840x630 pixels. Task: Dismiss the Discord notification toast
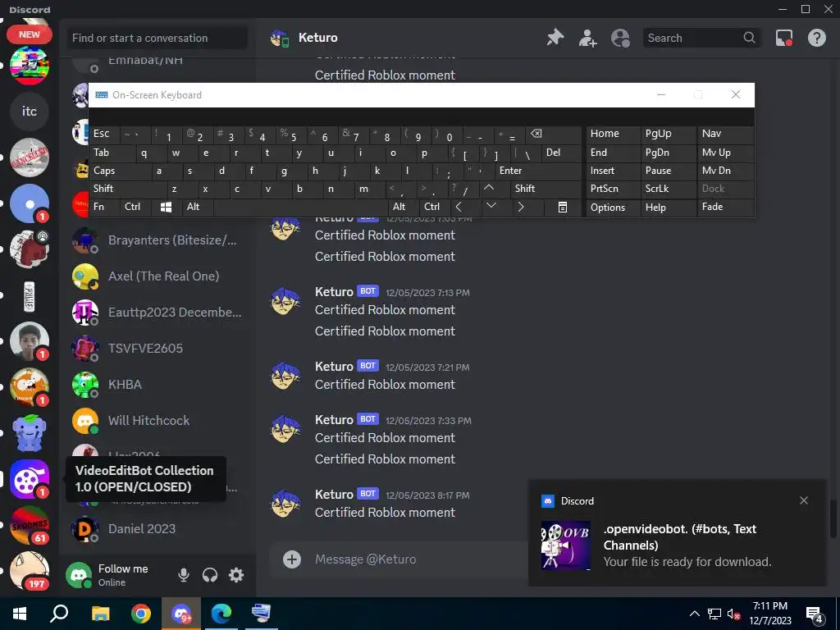[804, 500]
